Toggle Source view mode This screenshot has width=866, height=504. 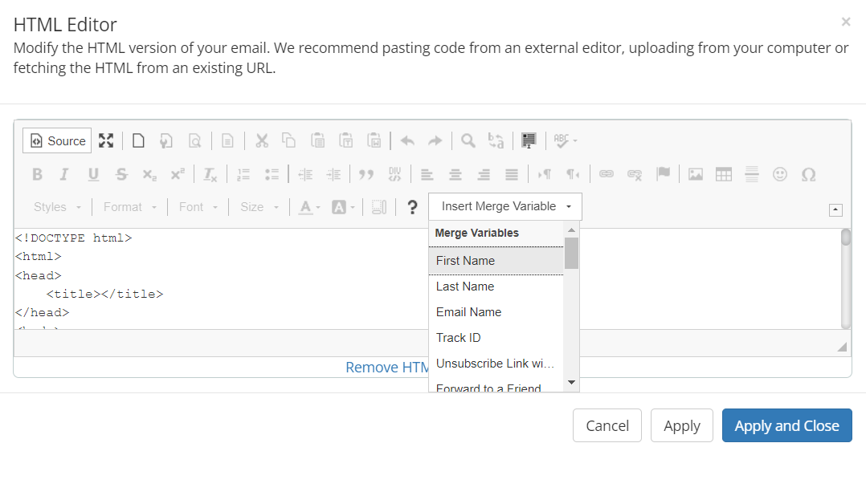[57, 140]
